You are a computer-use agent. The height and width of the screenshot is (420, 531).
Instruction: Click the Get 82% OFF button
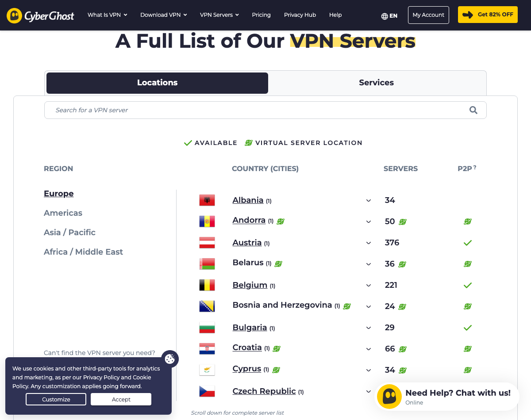(488, 15)
